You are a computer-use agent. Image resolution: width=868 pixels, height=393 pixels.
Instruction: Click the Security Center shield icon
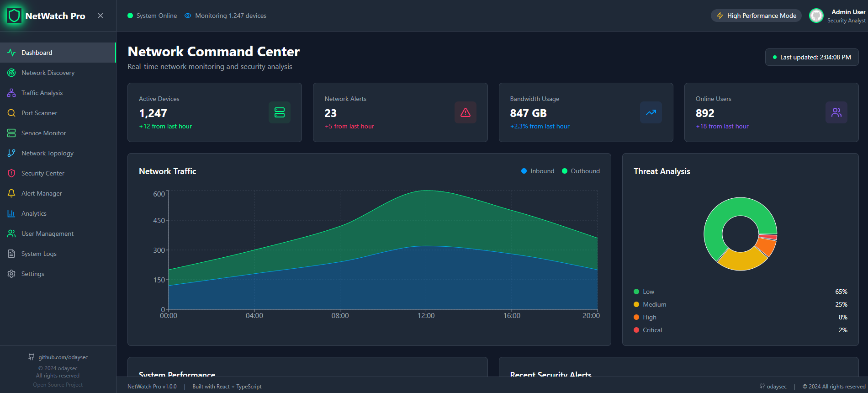(11, 173)
